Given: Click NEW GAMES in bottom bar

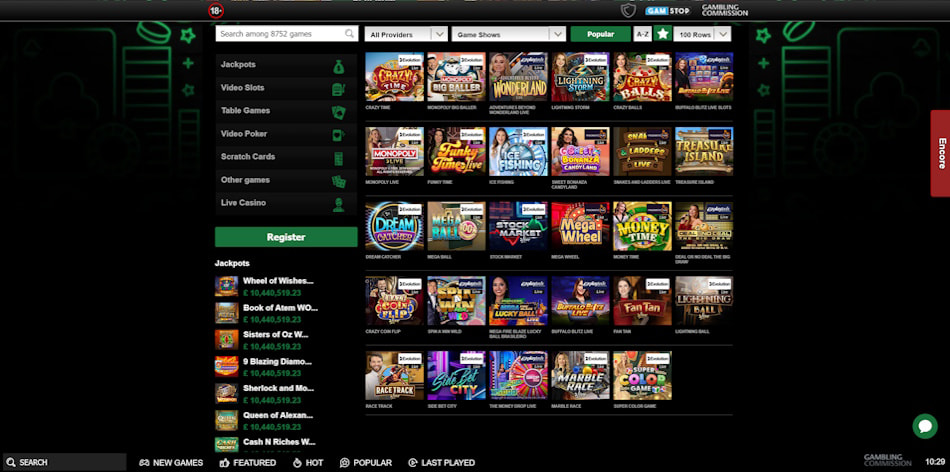Looking at the screenshot, I should point(171,462).
